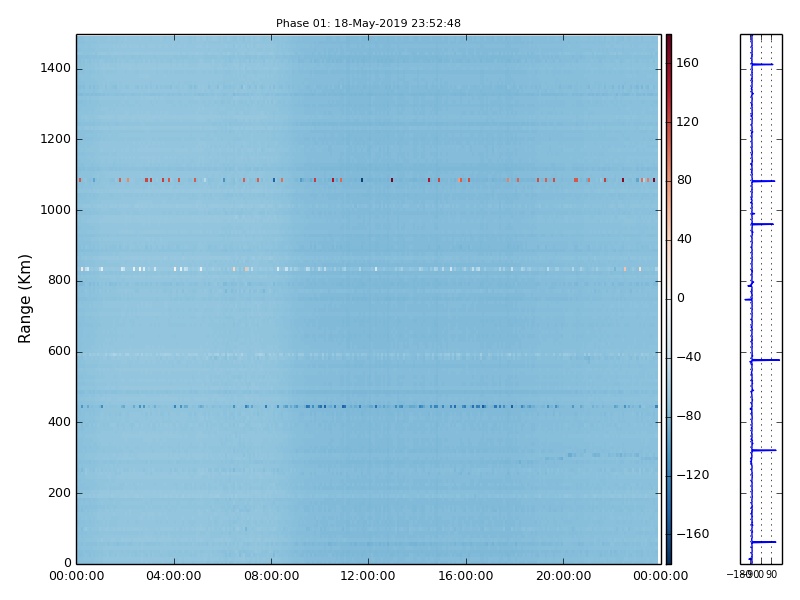Click the colorbar label 80
800x600 pixels.
point(684,180)
